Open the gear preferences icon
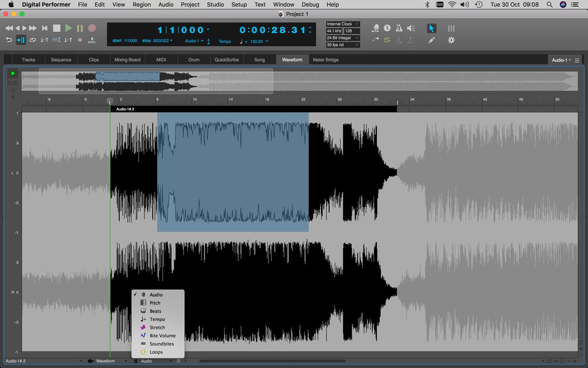 click(451, 40)
